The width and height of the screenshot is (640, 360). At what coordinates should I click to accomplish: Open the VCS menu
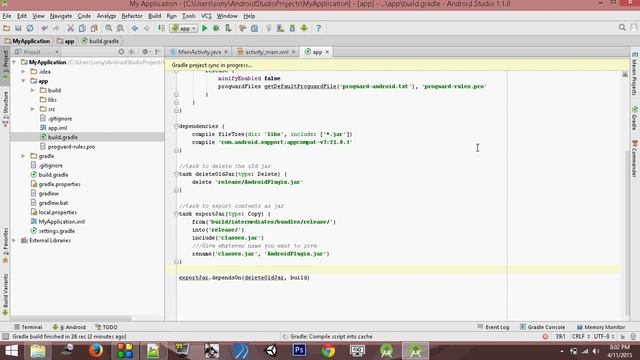(x=206, y=16)
